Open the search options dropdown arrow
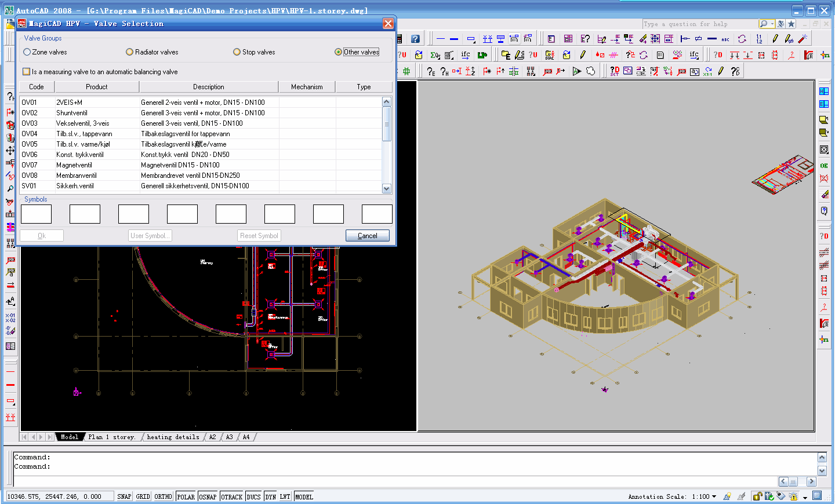 (x=772, y=24)
